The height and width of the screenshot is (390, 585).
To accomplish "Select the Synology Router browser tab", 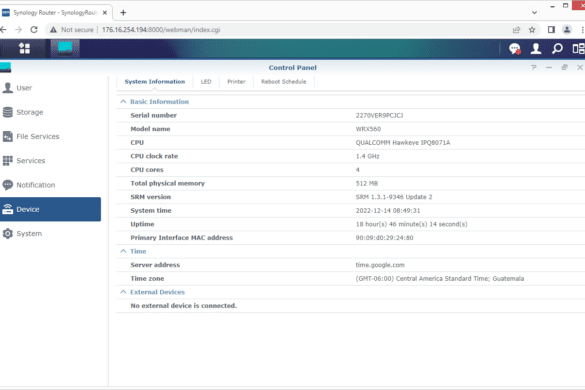I will [55, 13].
